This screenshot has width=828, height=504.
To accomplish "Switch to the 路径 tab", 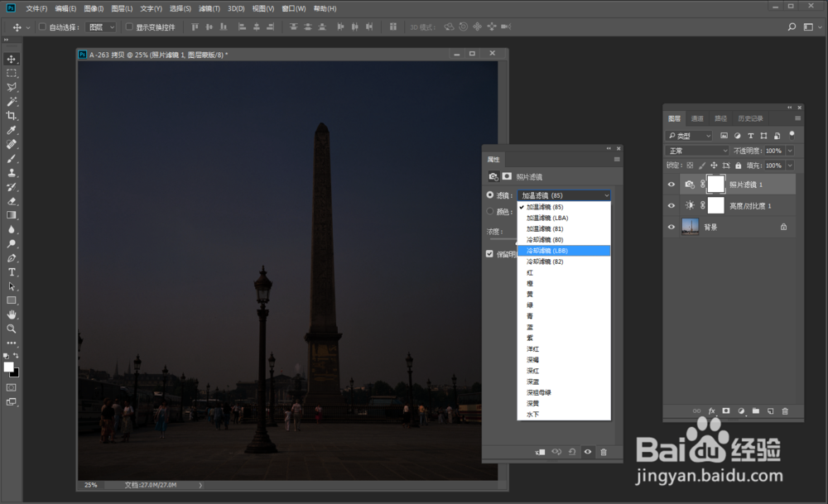I will 721,118.
